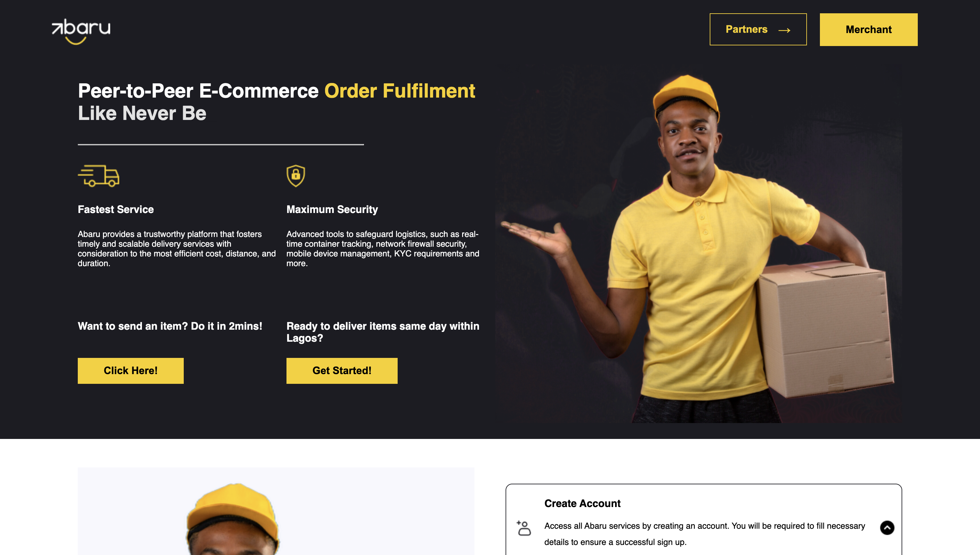Click the cardboard box in hero image
Screen dimensions: 980x555
click(x=825, y=328)
